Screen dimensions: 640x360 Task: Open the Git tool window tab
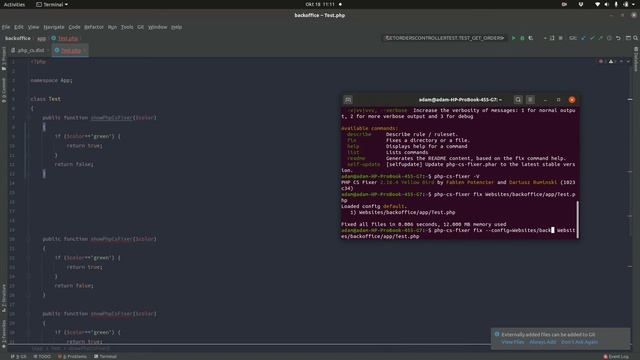19,356
